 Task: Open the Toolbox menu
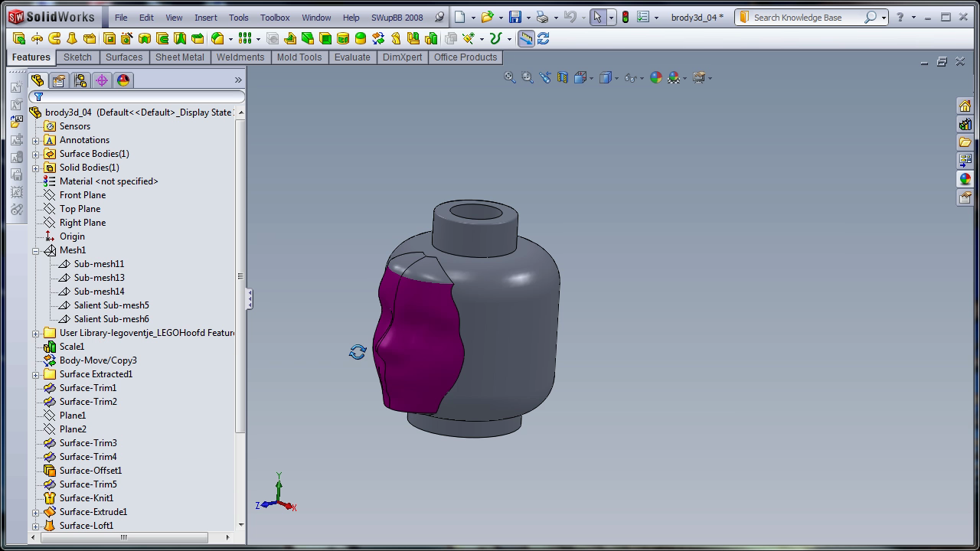(x=275, y=17)
